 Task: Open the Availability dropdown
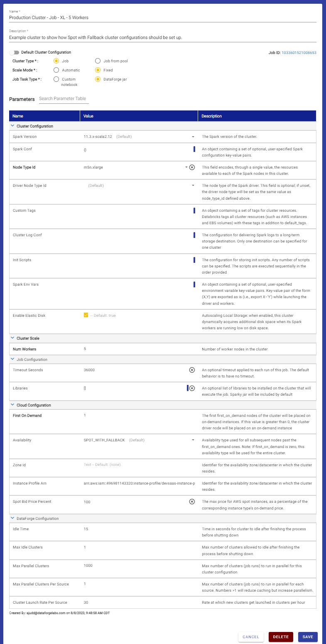[x=193, y=440]
